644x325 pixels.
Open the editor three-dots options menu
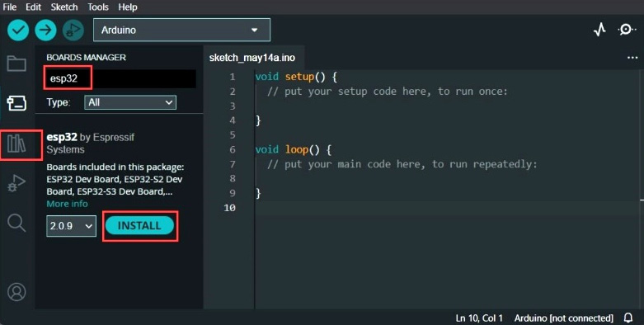point(632,58)
